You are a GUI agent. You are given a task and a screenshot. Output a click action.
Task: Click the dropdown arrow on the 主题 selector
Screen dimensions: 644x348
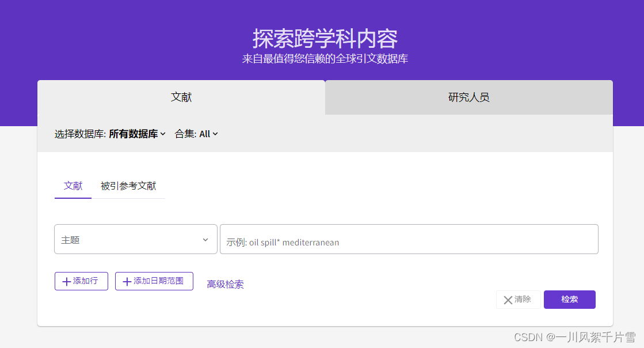pos(205,239)
